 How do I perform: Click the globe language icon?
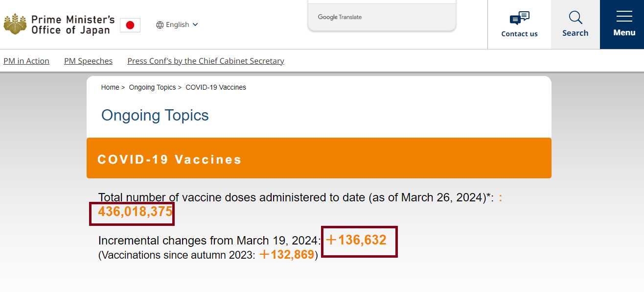coord(160,25)
